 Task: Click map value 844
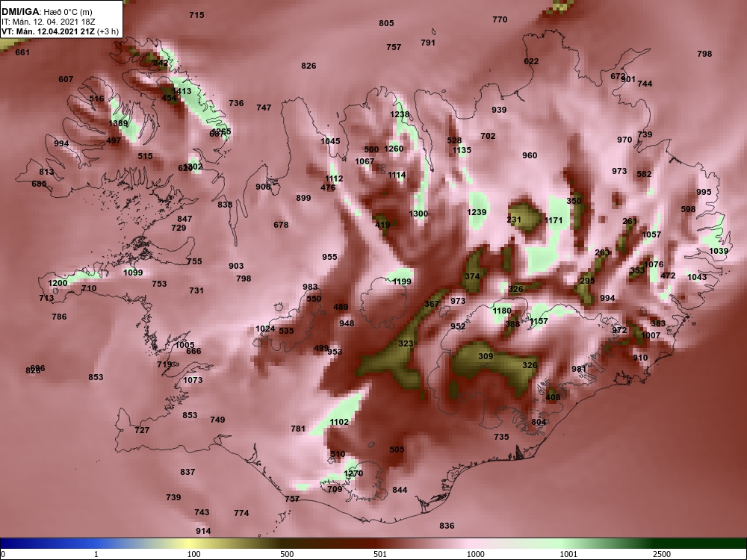click(400, 490)
